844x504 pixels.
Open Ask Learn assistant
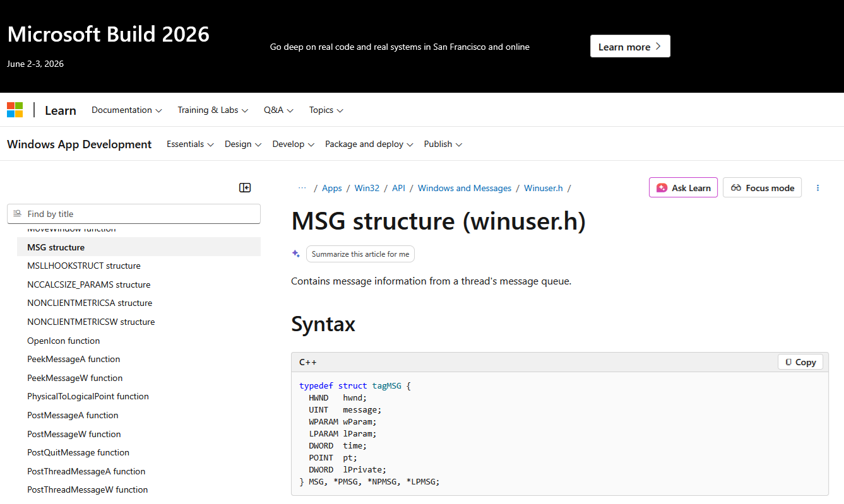683,188
